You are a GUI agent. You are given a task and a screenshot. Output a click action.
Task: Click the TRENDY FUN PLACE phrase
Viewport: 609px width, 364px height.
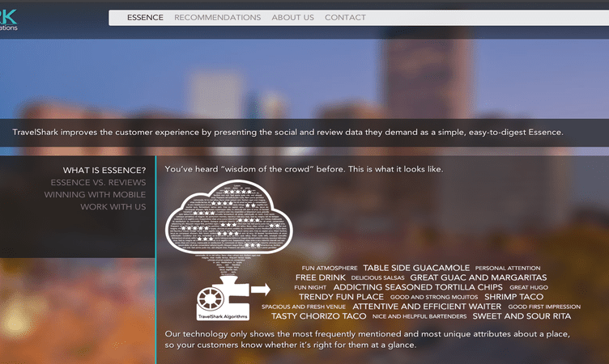pos(342,297)
